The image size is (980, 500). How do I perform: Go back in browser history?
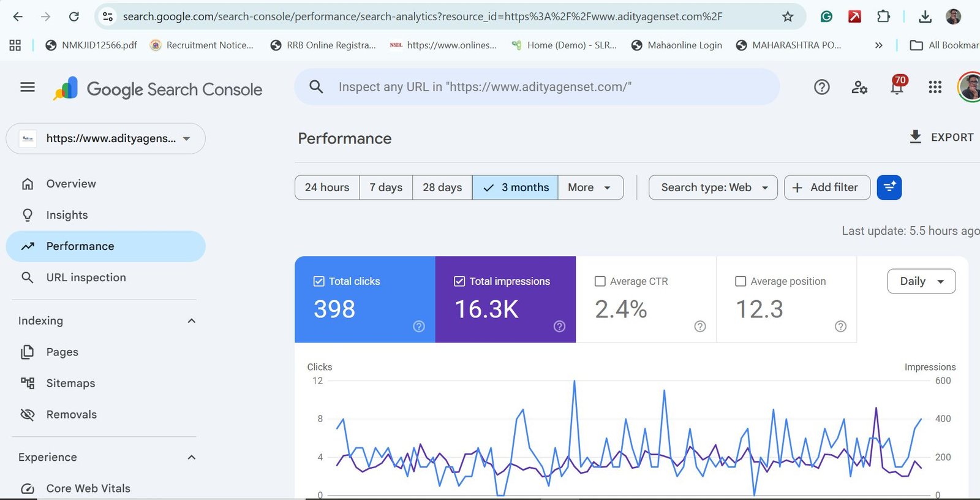click(18, 17)
